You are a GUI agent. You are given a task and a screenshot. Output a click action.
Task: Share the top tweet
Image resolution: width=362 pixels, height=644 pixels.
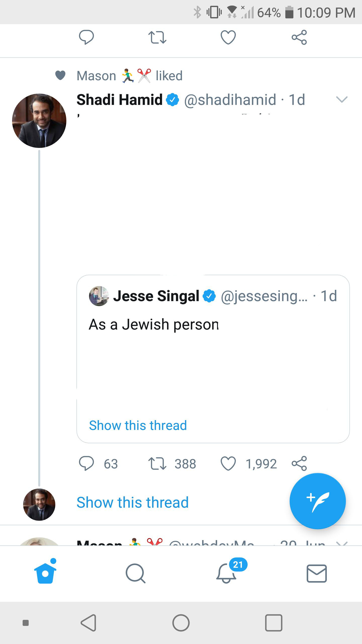(x=299, y=37)
